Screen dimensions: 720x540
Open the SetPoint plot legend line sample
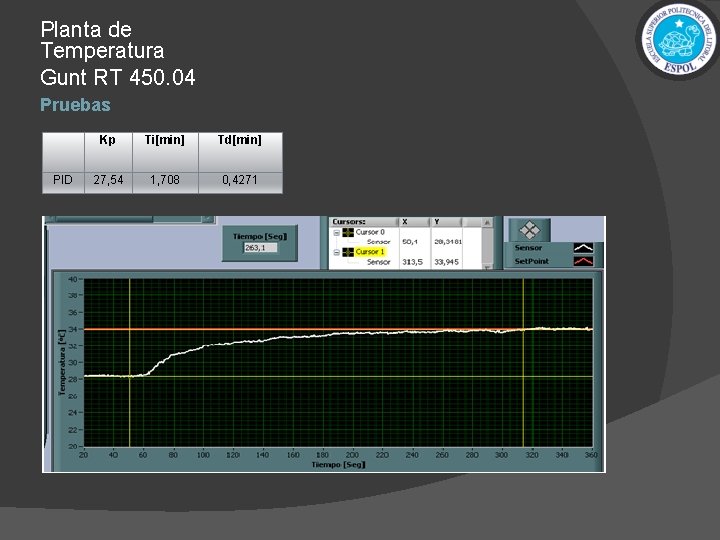583,261
